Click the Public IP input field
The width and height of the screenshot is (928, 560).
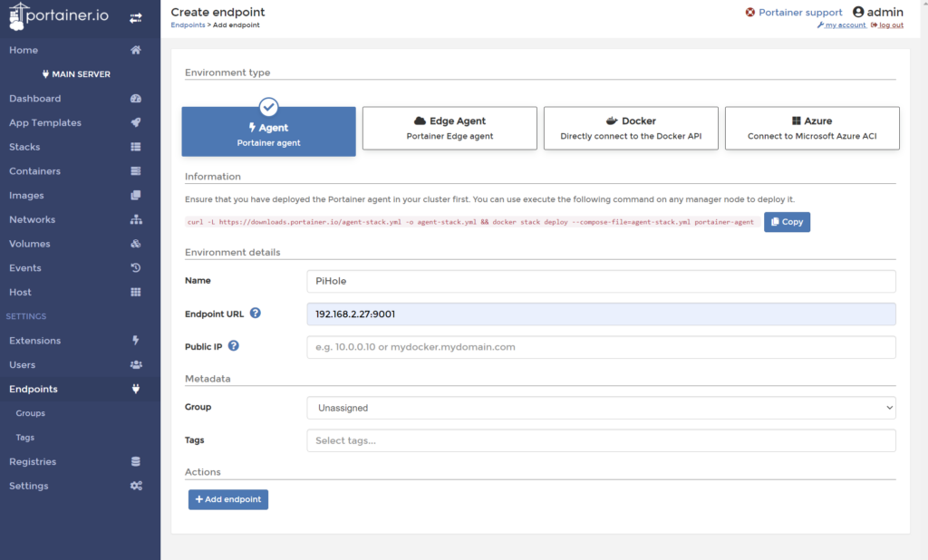(x=602, y=347)
